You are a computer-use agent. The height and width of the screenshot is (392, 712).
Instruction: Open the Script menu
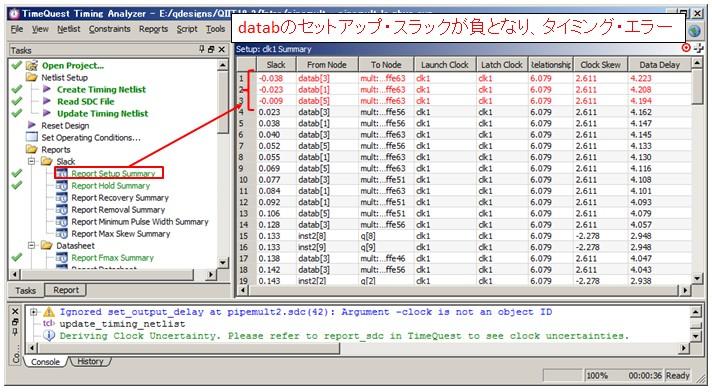187,29
